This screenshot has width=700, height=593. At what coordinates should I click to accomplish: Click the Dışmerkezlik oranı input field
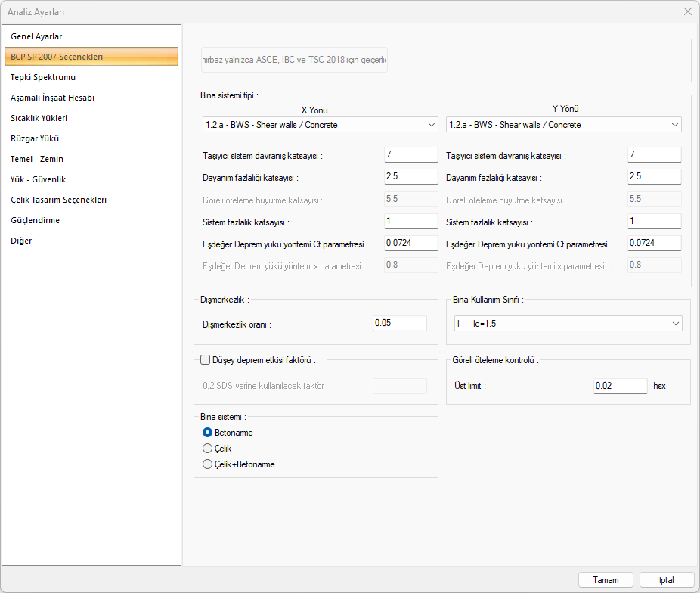click(400, 324)
